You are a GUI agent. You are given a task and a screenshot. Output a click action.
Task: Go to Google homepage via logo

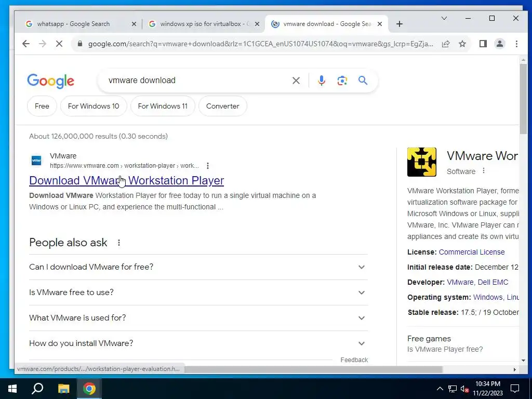point(50,81)
